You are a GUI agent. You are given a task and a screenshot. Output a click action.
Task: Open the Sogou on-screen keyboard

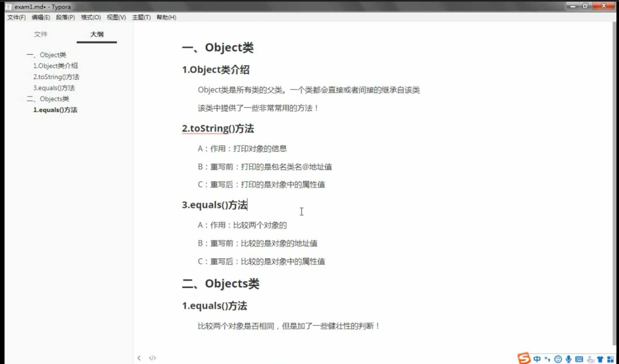pyautogui.click(x=579, y=358)
